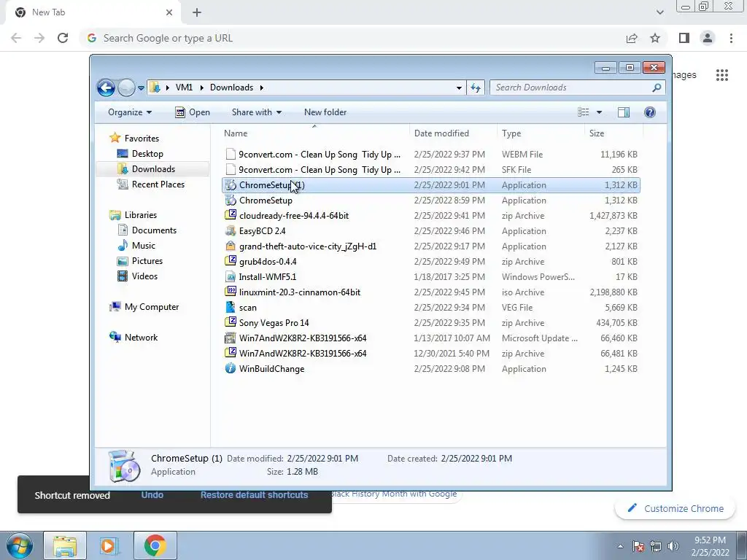747x560 pixels.
Task: Click the Open toolbar button
Action: click(x=193, y=112)
